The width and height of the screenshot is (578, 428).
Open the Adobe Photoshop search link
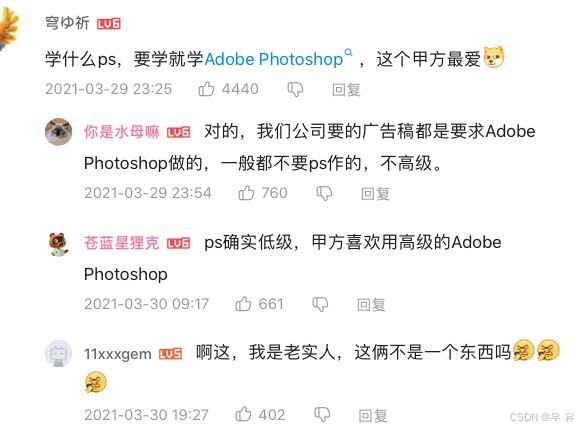tap(274, 59)
